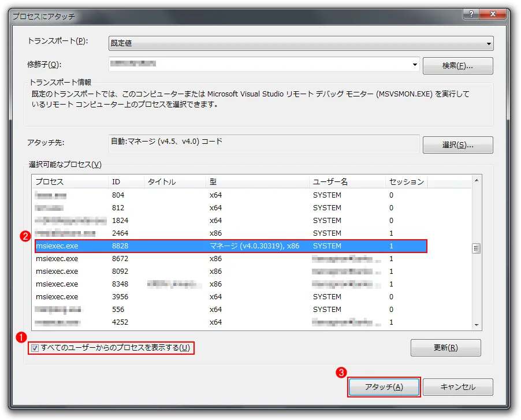
Task: Select the process row with ID 1824
Action: (231, 220)
